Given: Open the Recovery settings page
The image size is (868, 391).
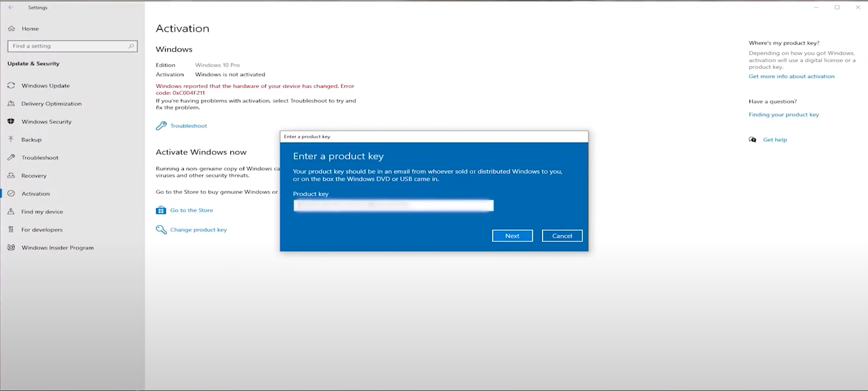Looking at the screenshot, I should (34, 175).
